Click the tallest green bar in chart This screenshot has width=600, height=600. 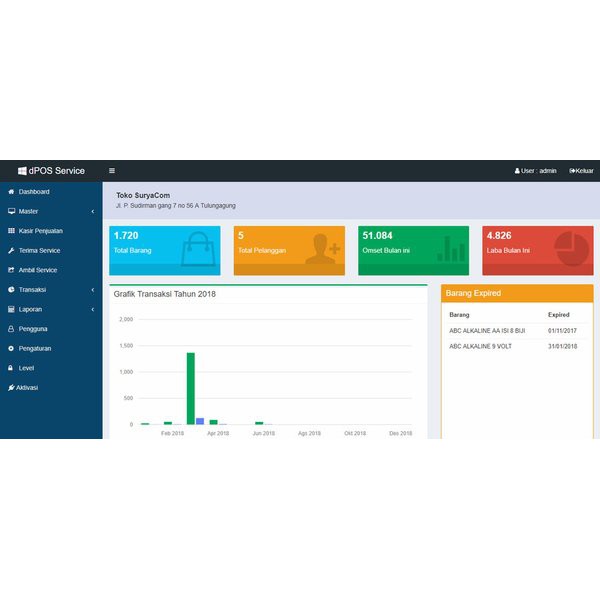coord(191,388)
